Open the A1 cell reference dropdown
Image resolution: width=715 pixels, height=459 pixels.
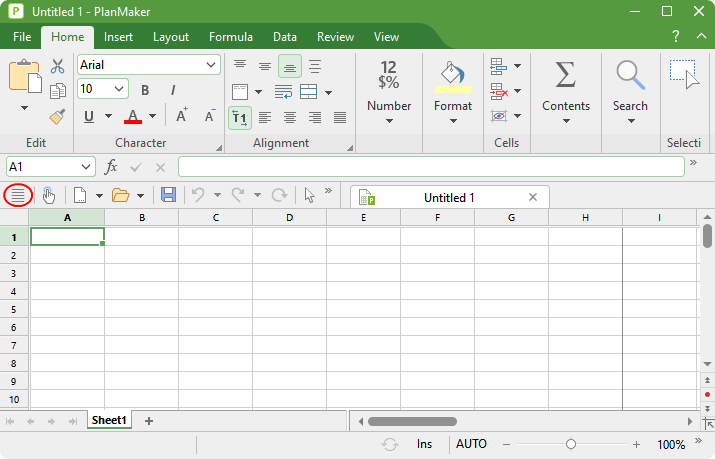[x=85, y=167]
